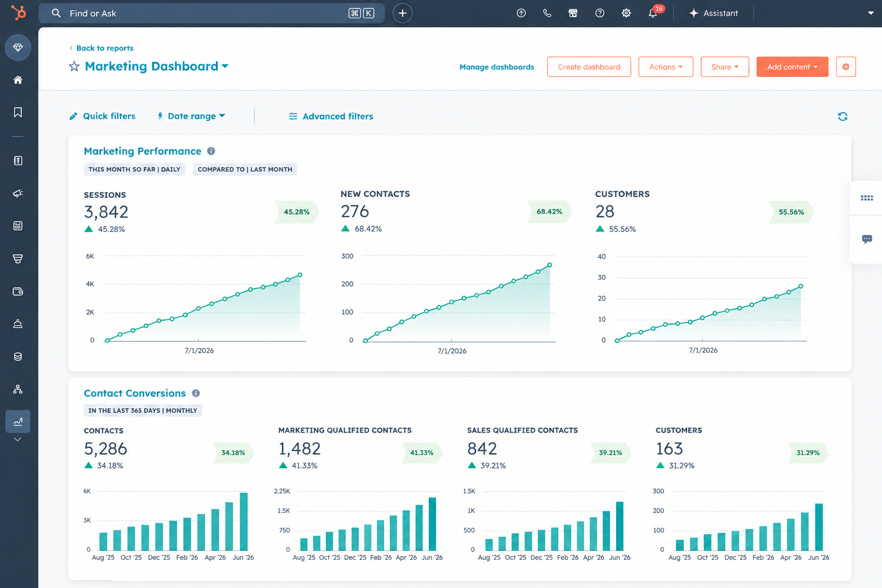Open Data management database icon in sidebar

tap(18, 357)
